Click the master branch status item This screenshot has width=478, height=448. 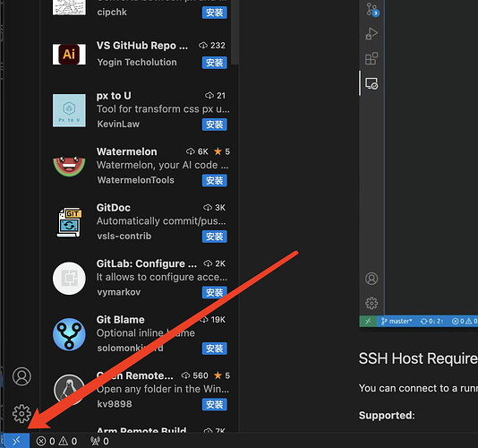[397, 321]
